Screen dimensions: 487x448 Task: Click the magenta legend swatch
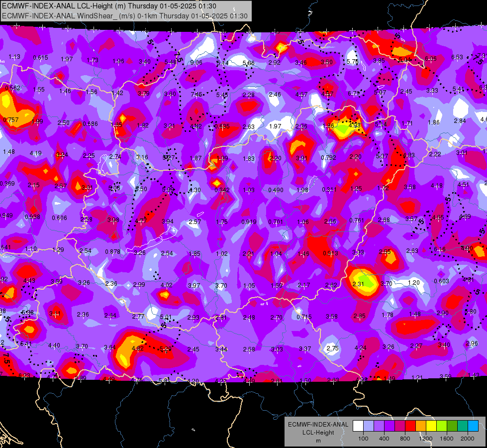(x=400, y=426)
